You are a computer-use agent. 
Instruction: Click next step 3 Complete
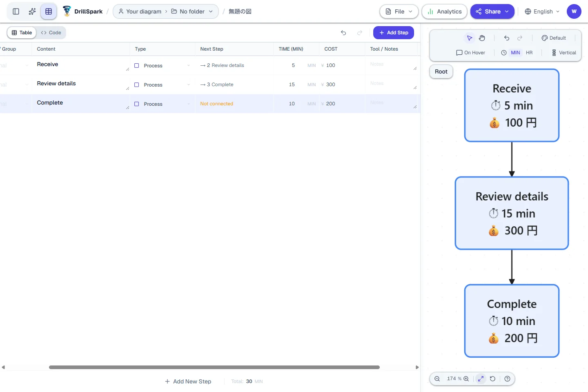tap(217, 85)
